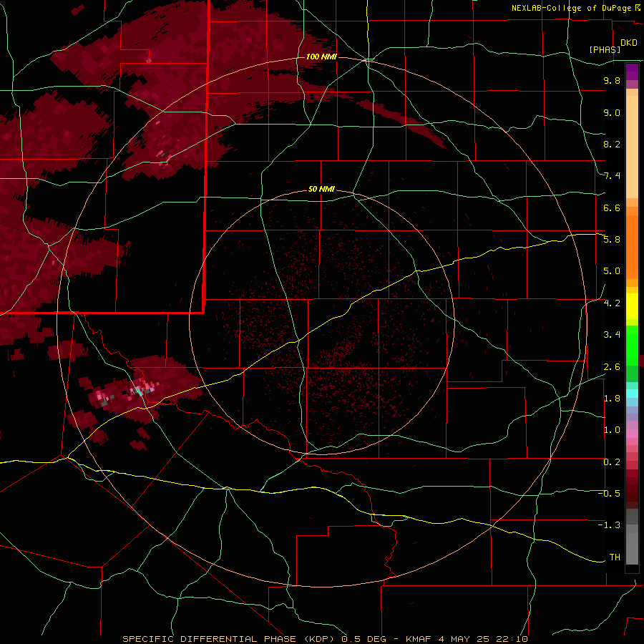Image resolution: width=644 pixels, height=644 pixels.
Task: Click the 1.8 scale value
Action: [x=612, y=399]
